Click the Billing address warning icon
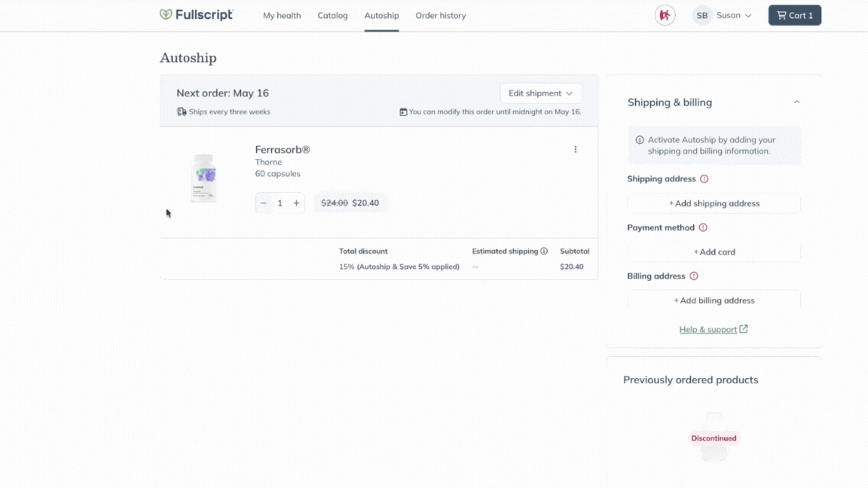868x488 pixels. tap(694, 276)
